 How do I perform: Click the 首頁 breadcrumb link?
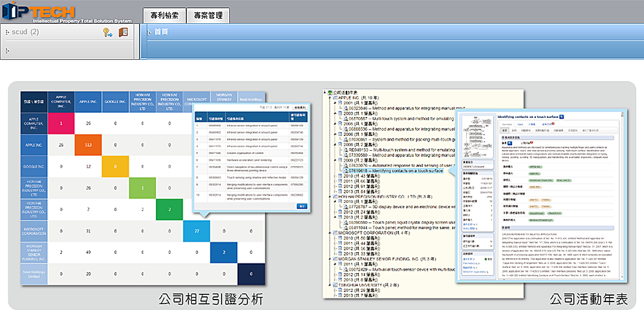[x=161, y=32]
